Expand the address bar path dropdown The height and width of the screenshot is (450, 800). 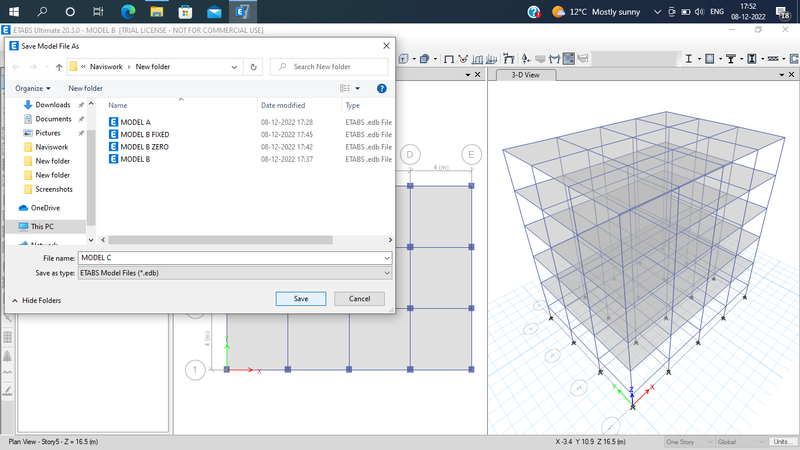coord(234,67)
